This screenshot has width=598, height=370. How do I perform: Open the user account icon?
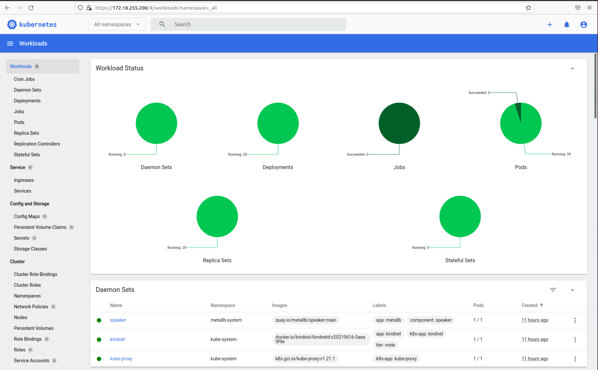[x=584, y=24]
